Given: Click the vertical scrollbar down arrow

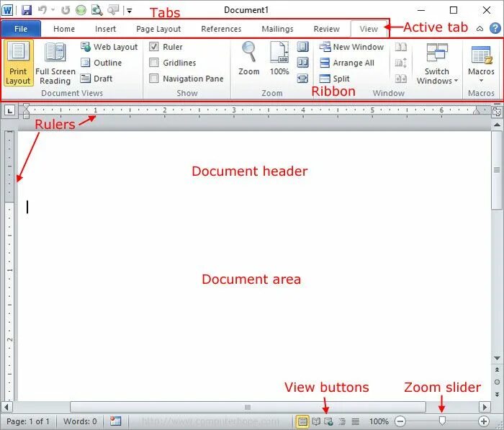Looking at the screenshot, I should (x=497, y=358).
